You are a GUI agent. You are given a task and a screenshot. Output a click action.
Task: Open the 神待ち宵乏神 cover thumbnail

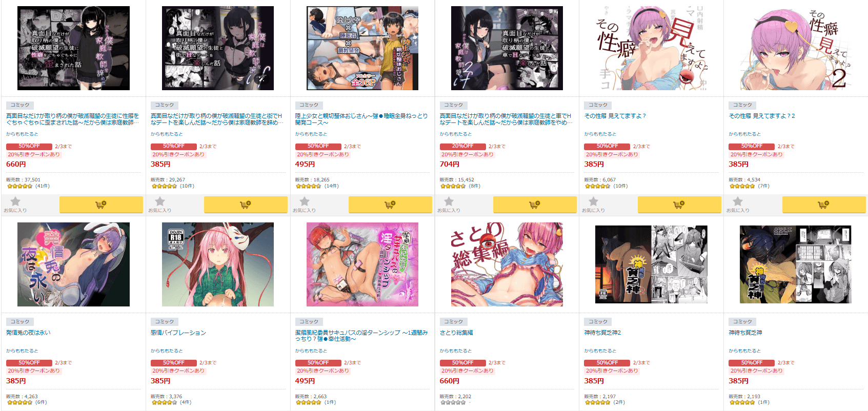coord(796,264)
